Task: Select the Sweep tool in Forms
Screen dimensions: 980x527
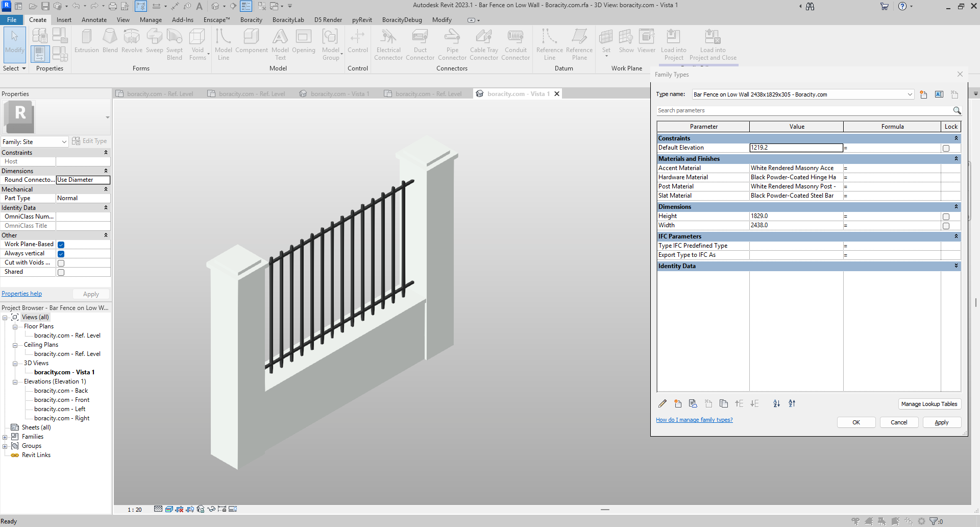Action: (x=154, y=41)
